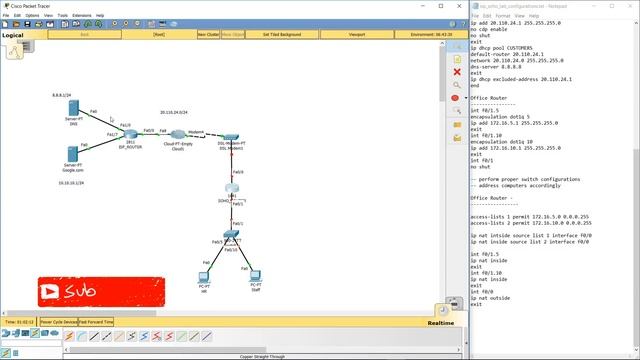Open the custom devices dialog icon
The width and height of the screenshot is (640, 360).
point(162,24)
